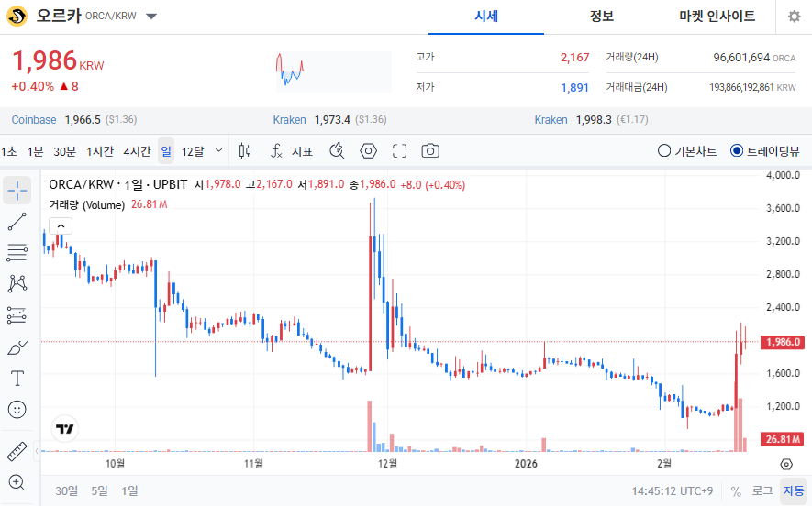Click the ORCA/KRW · 1일 · UPBIT chart title
This screenshot has width=812, height=506.
[118, 184]
